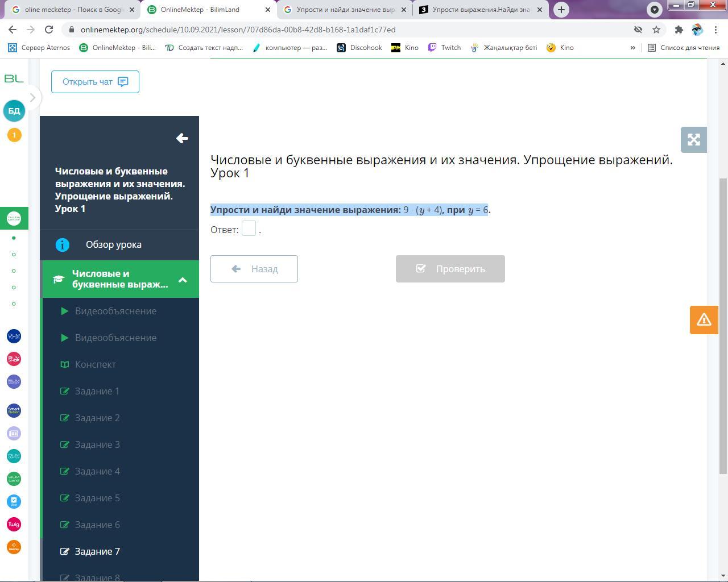Open Discohook bookmark
728x582 pixels.
(x=359, y=48)
